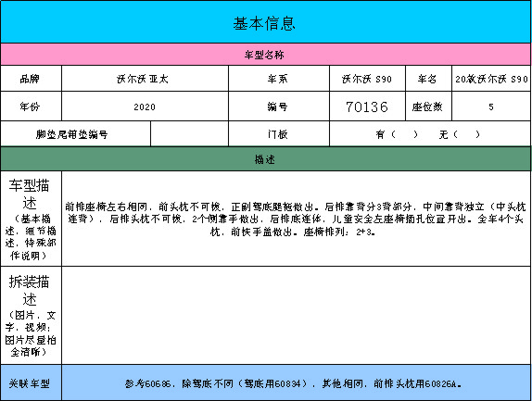Click the 20款沃尔沃 S90 value cell
Screen dimensions: 532x401
tap(491, 79)
